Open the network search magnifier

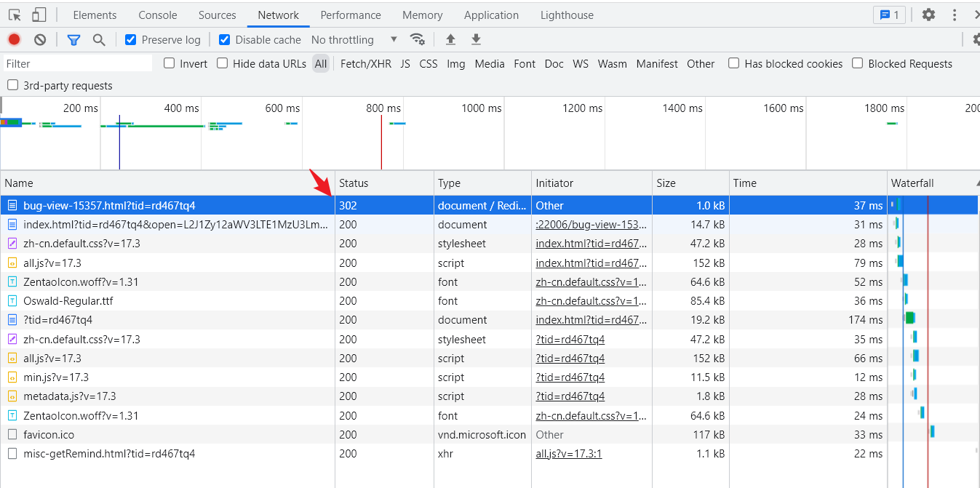click(99, 40)
